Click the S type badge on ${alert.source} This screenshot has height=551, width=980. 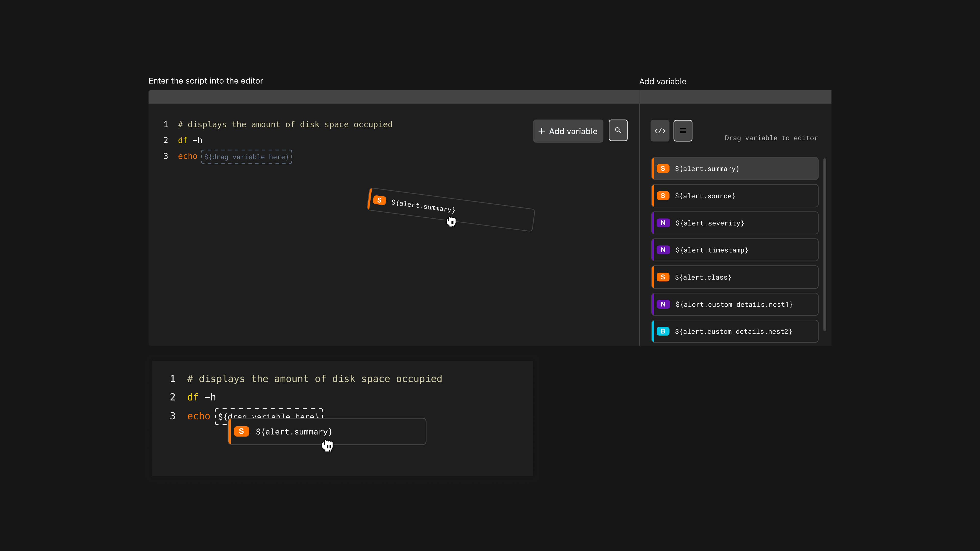pyautogui.click(x=663, y=196)
